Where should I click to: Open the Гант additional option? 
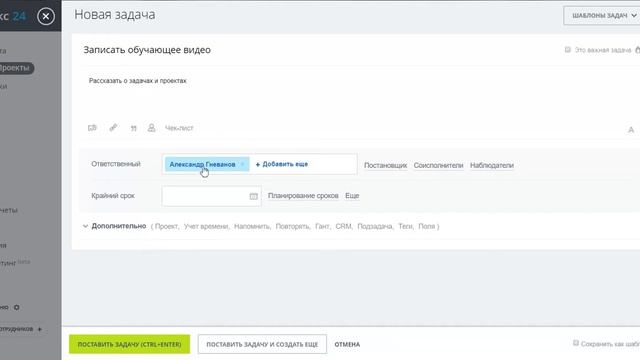(322, 226)
